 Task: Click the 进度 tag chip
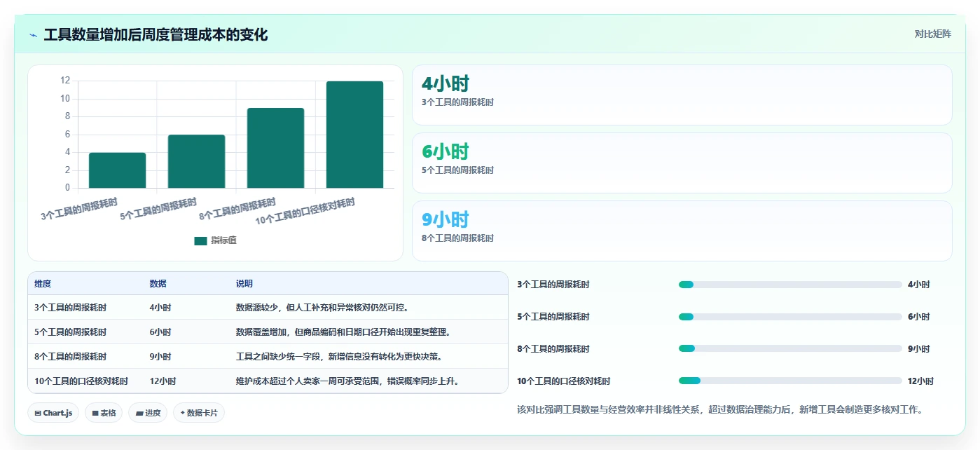pos(149,413)
